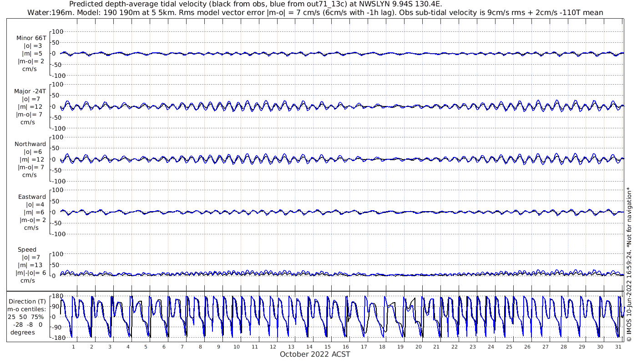The height and width of the screenshot is (364, 637).
Task: Select "|o| =6" in the Northward panel
Action: [33, 152]
